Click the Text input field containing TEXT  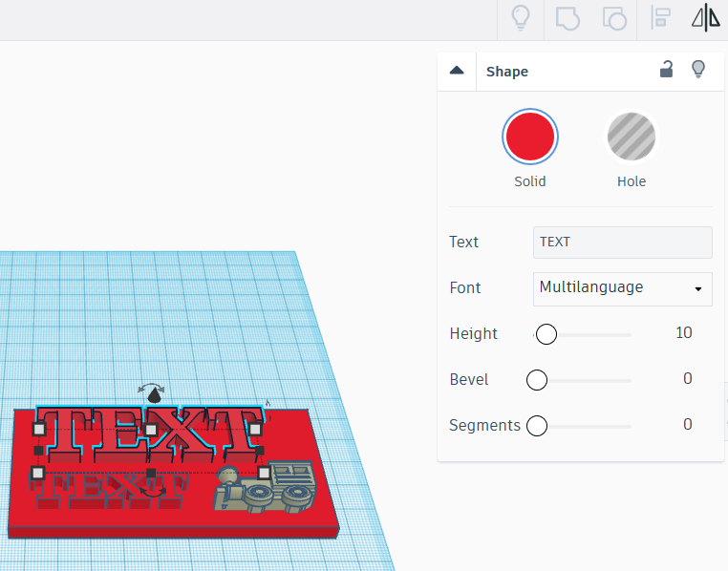[x=622, y=243]
